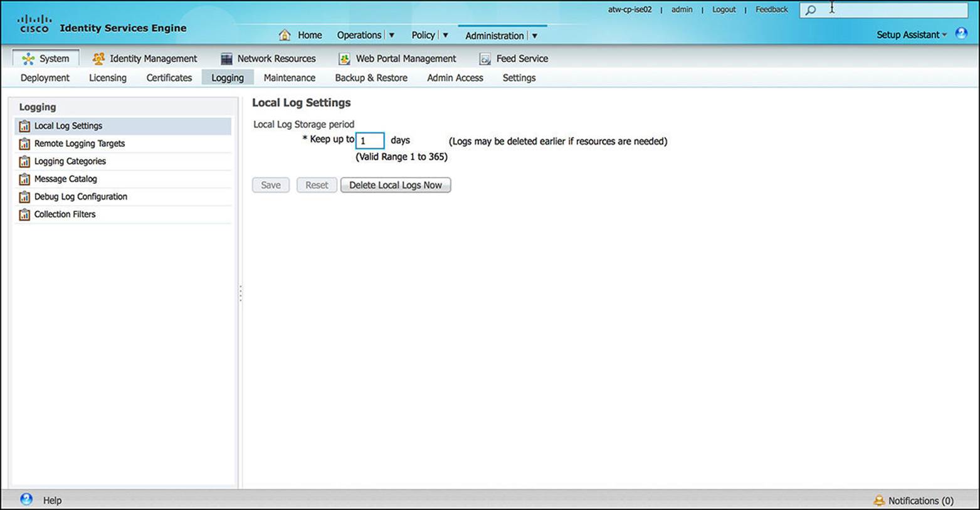Switch to the System tab
Viewport: 980px width, 510px height.
(x=46, y=58)
